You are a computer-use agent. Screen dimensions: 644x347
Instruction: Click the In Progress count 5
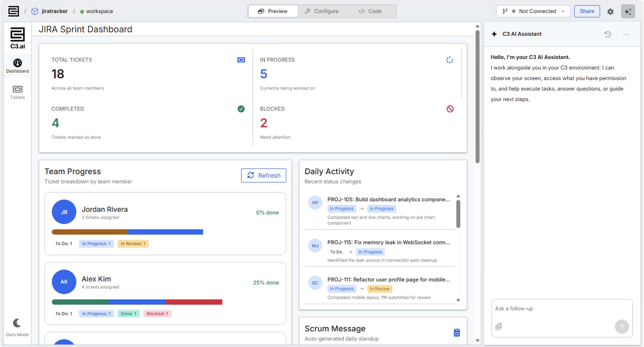[263, 74]
